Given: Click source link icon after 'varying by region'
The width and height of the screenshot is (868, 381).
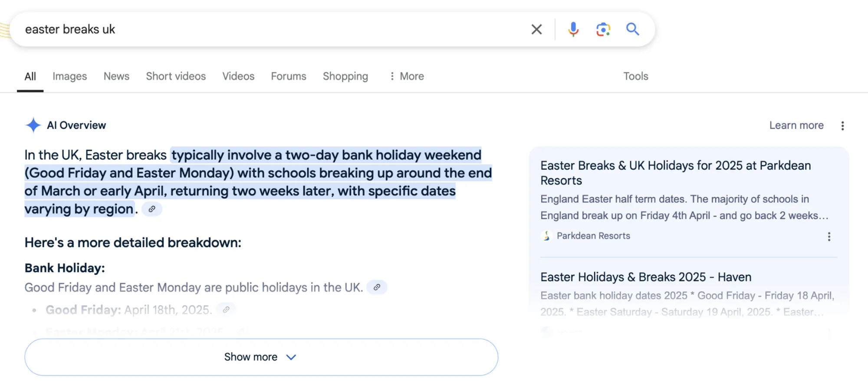Looking at the screenshot, I should coord(152,209).
